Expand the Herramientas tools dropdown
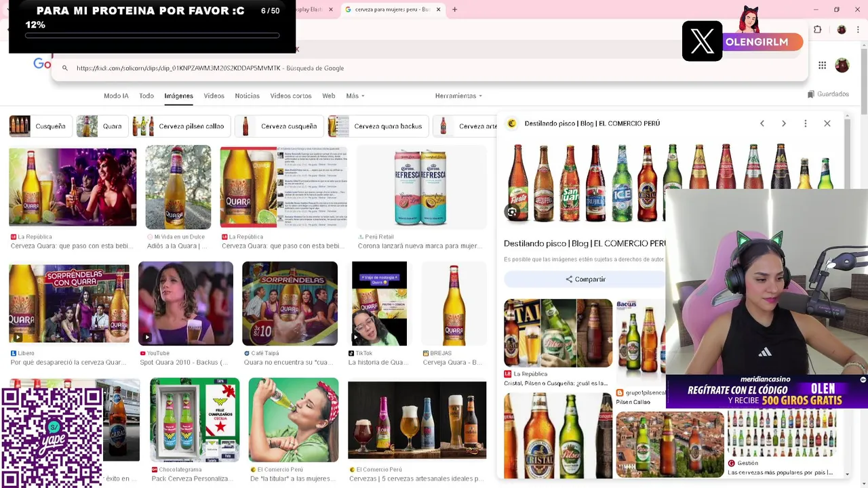Screen dimensions: 868x488 coord(458,96)
